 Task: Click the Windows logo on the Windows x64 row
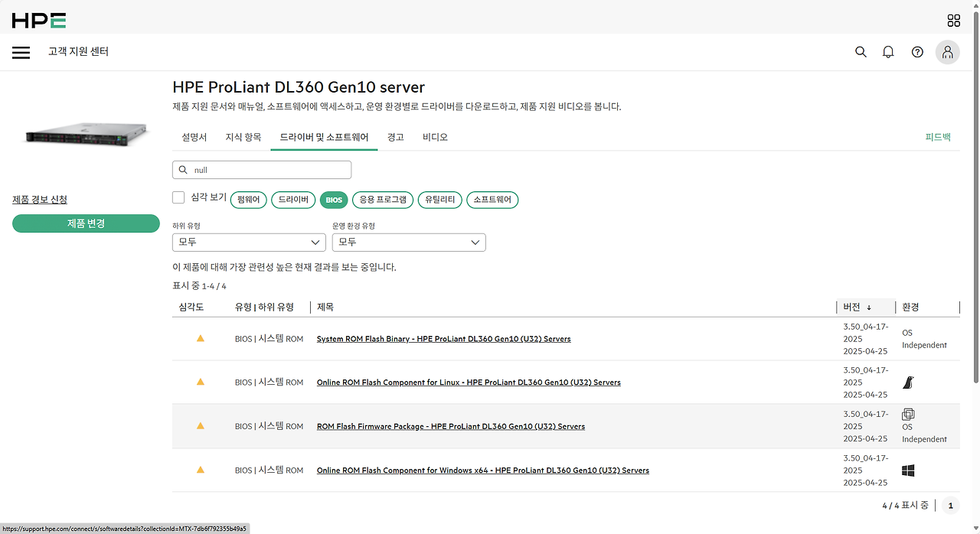[908, 470]
